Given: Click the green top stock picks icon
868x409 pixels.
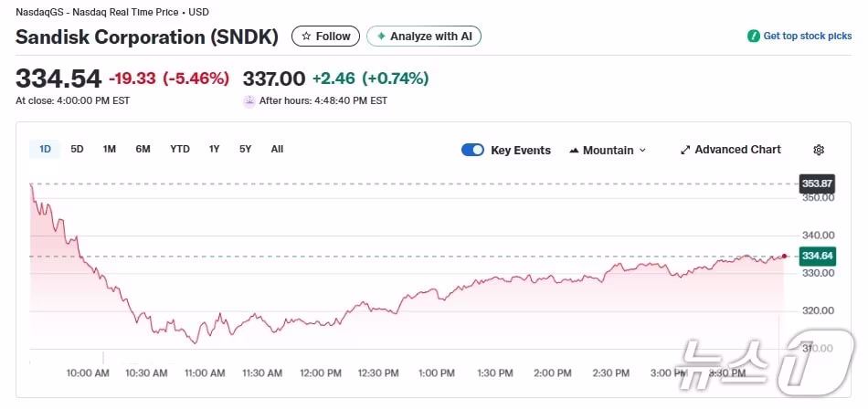Looking at the screenshot, I should (x=754, y=37).
